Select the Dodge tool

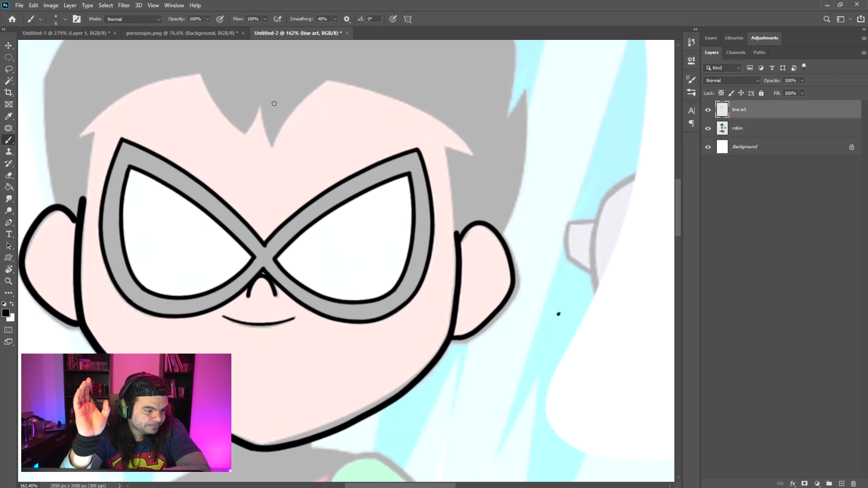pos(9,211)
